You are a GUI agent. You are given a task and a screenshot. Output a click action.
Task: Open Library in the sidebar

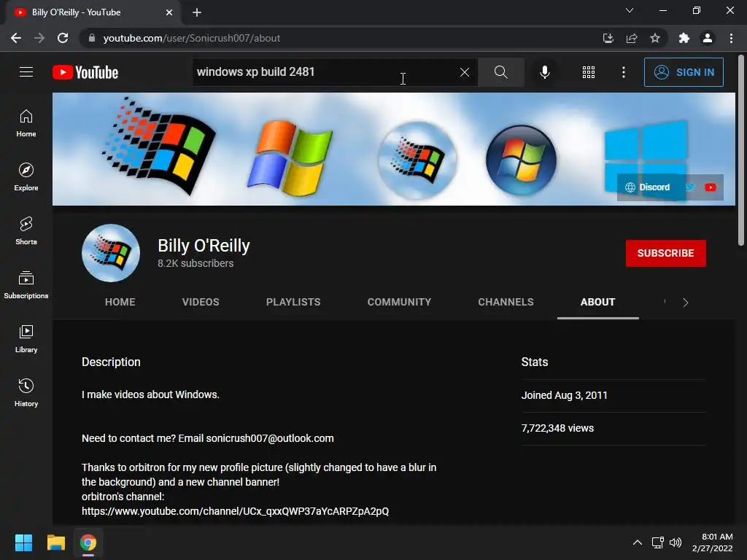pos(26,338)
